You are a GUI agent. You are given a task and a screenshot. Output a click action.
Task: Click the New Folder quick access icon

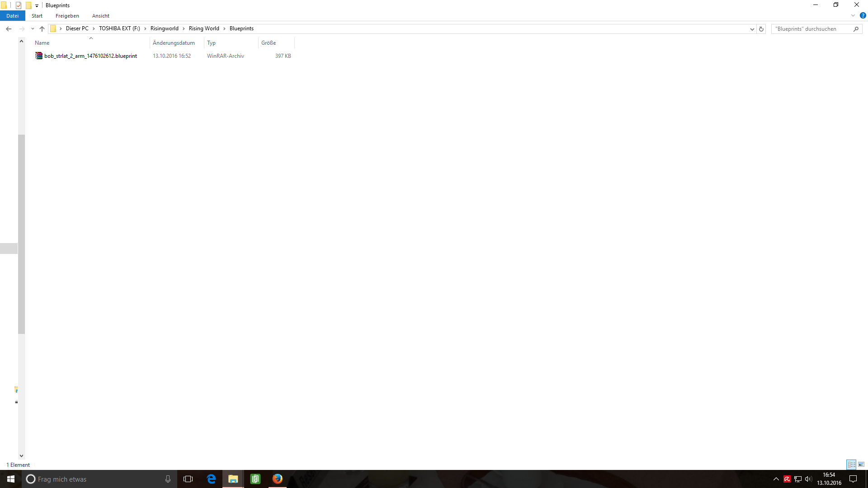[28, 5]
